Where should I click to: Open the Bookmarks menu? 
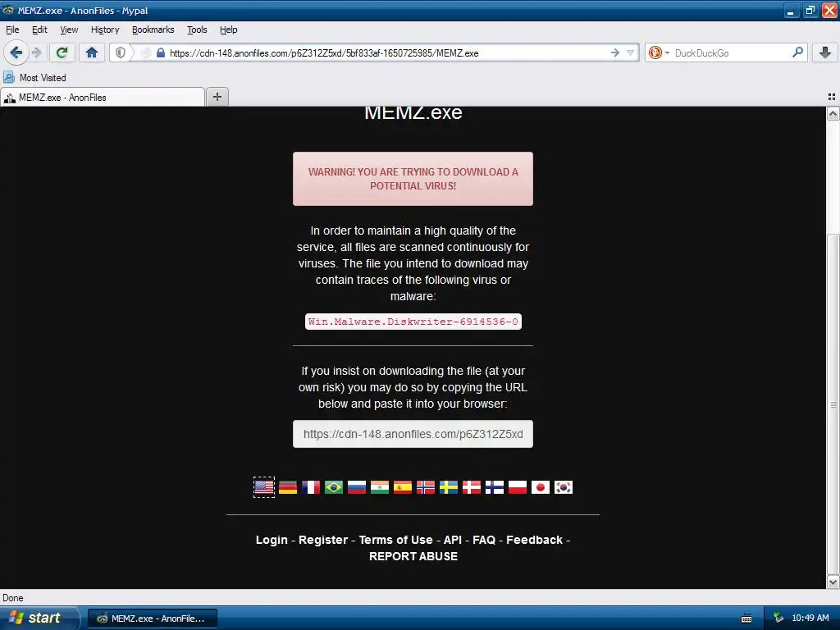(153, 30)
